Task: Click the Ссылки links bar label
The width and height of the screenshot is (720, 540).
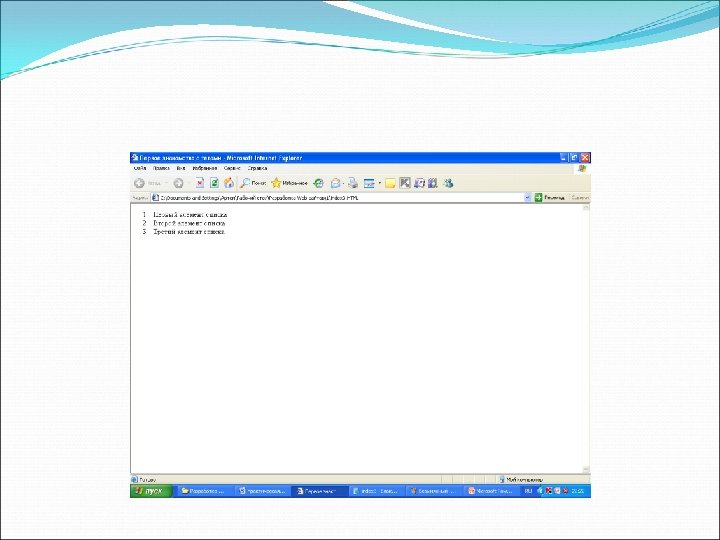Action: point(580,197)
